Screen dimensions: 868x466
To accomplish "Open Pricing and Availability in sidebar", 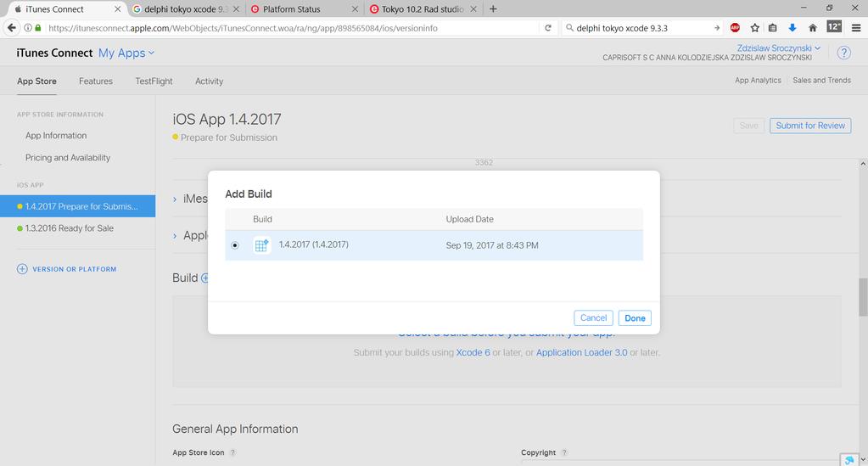I will [68, 157].
